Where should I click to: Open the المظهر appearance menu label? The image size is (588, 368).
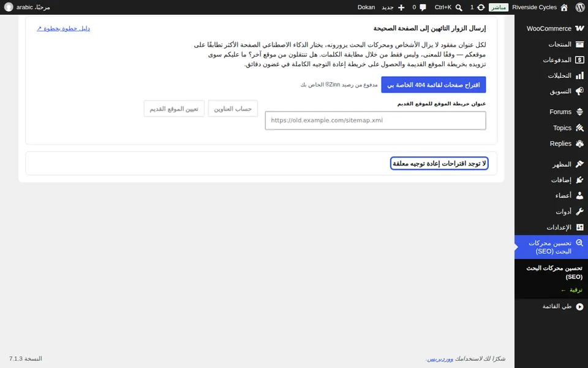click(x=562, y=164)
